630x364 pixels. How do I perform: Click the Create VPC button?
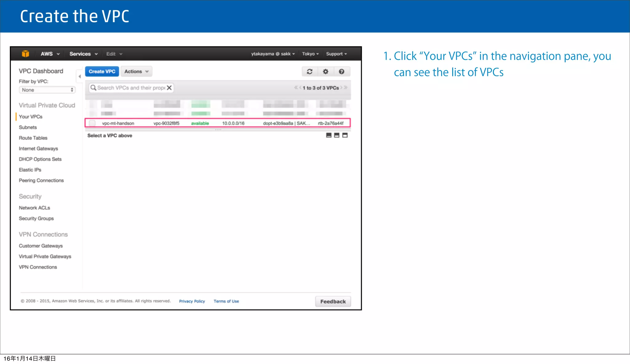pyautogui.click(x=102, y=71)
